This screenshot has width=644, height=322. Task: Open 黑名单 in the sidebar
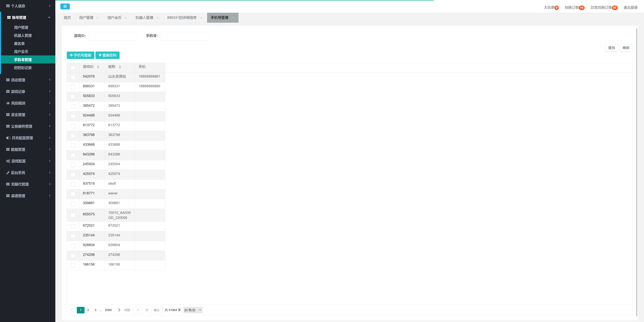tap(19, 43)
